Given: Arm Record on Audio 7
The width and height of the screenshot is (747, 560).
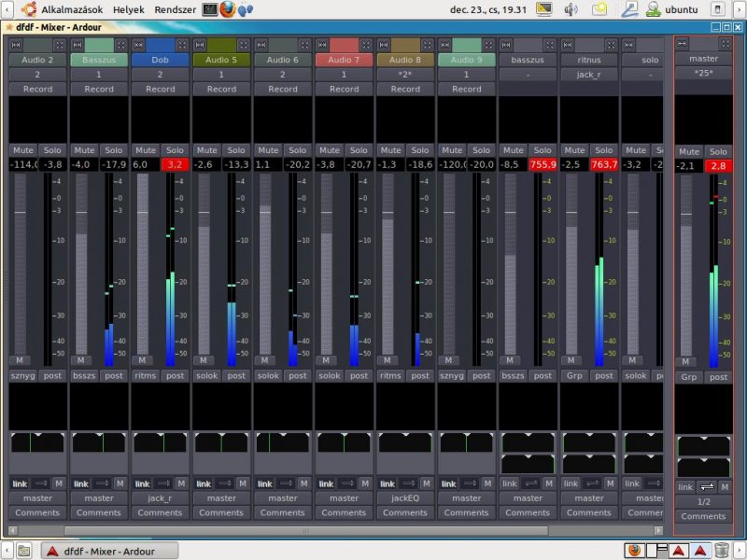Looking at the screenshot, I should [344, 89].
